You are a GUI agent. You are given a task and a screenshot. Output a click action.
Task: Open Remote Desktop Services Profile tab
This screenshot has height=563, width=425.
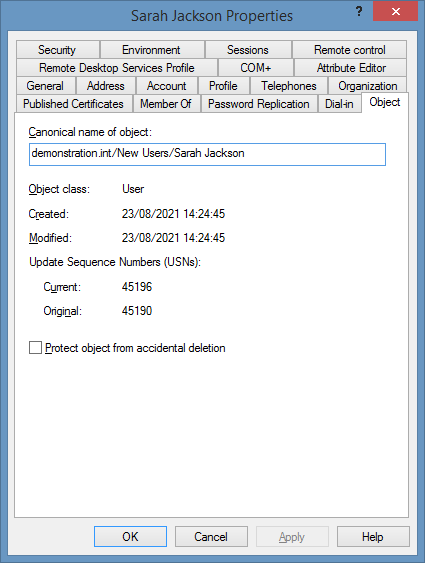coord(117,68)
